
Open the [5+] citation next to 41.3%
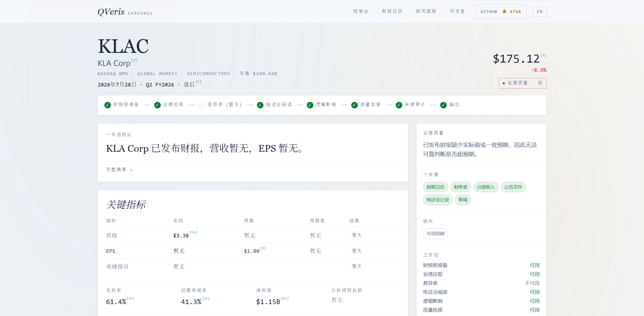206,298
